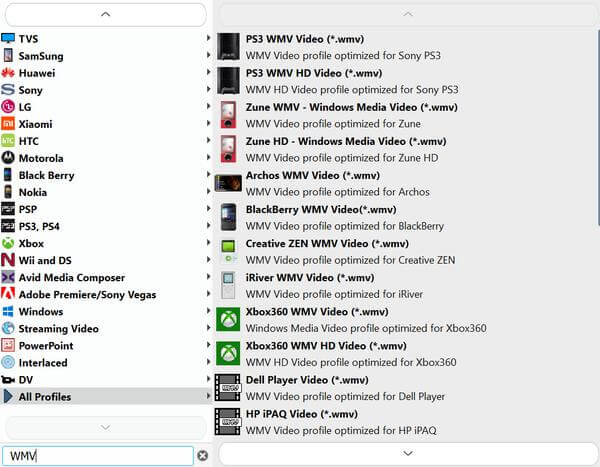Click the Xiaomi orange logo icon
Viewport: 600px width, 467px height.
click(8, 124)
